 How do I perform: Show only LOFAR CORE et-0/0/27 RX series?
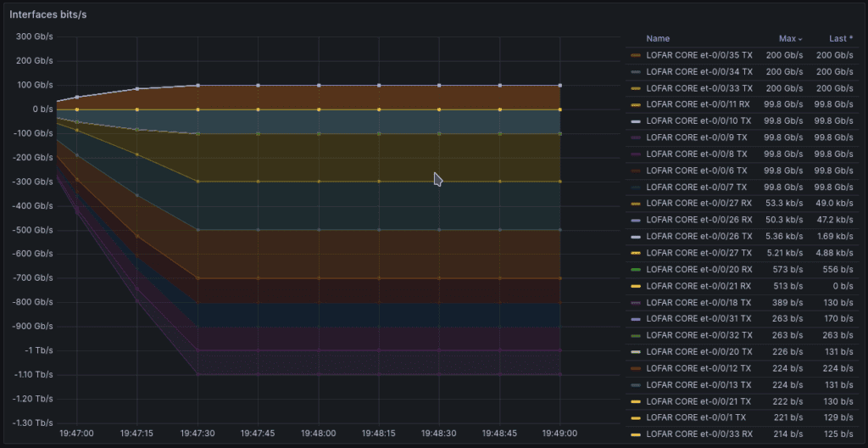tap(699, 204)
